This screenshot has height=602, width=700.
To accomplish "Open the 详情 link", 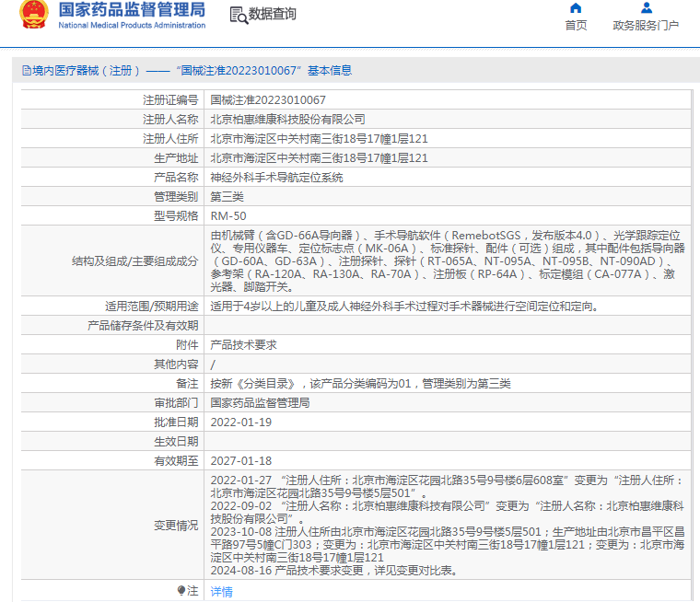I will tap(221, 592).
